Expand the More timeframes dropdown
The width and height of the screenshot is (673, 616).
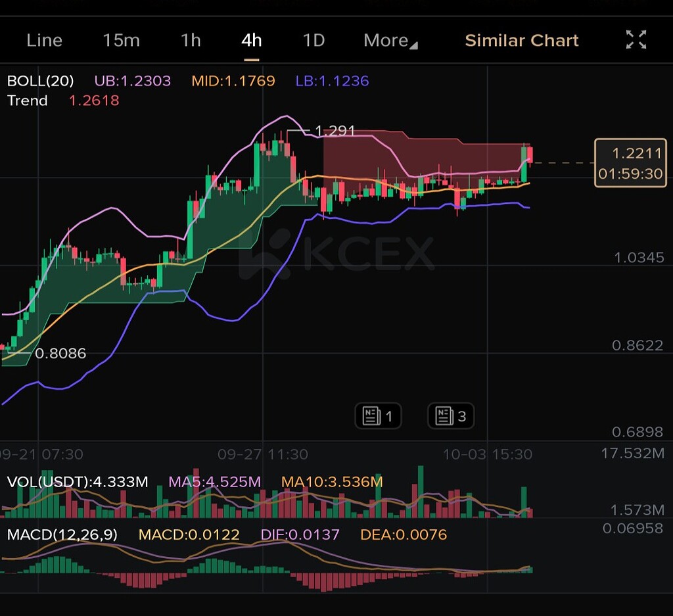390,40
